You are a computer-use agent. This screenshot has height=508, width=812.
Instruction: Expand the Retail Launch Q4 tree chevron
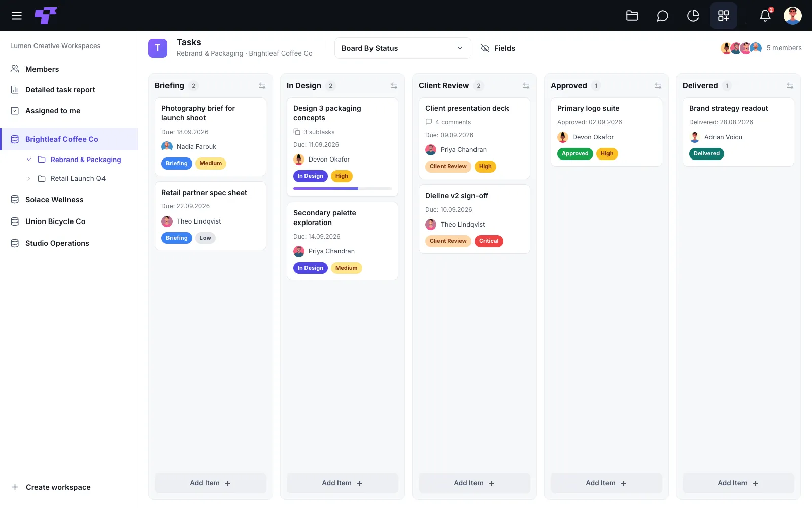click(x=29, y=179)
